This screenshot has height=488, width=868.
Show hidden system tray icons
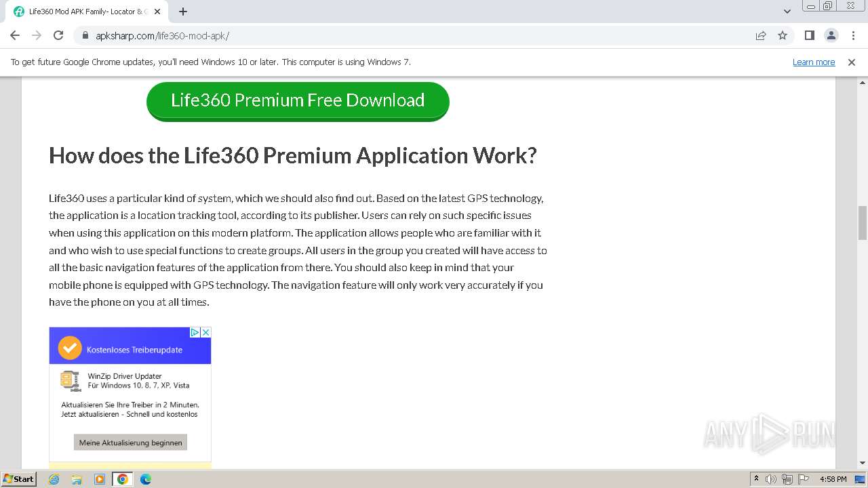point(756,479)
